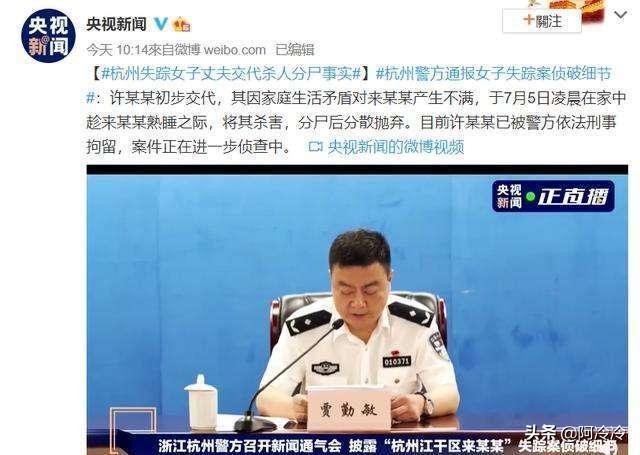Expand the post options chevron menu
This screenshot has height=455, width=640.
(x=620, y=16)
